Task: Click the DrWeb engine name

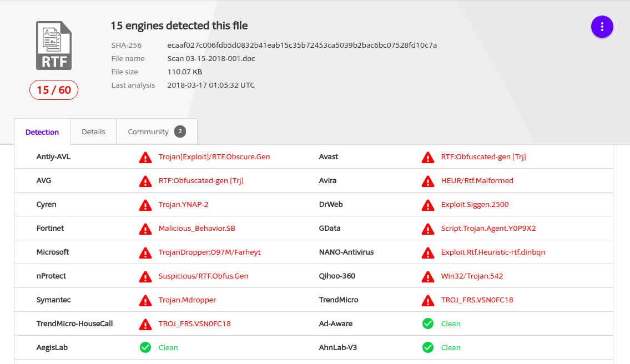Action: [x=331, y=204]
